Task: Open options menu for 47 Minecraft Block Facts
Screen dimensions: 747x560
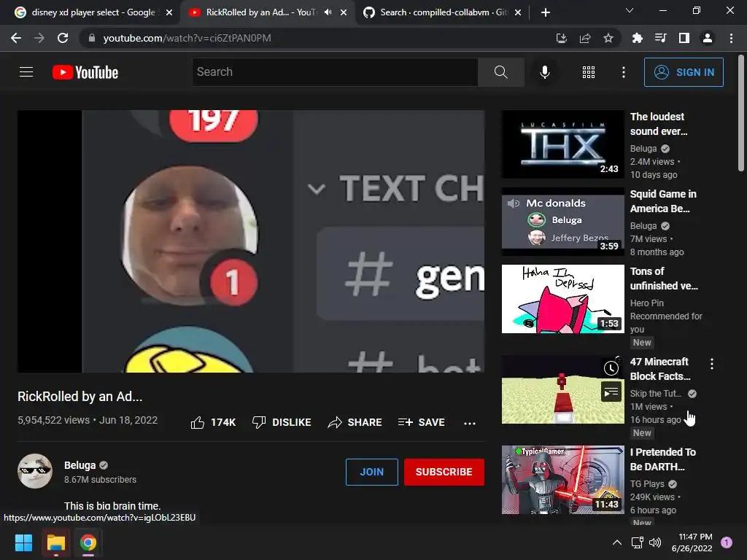Action: click(x=712, y=364)
